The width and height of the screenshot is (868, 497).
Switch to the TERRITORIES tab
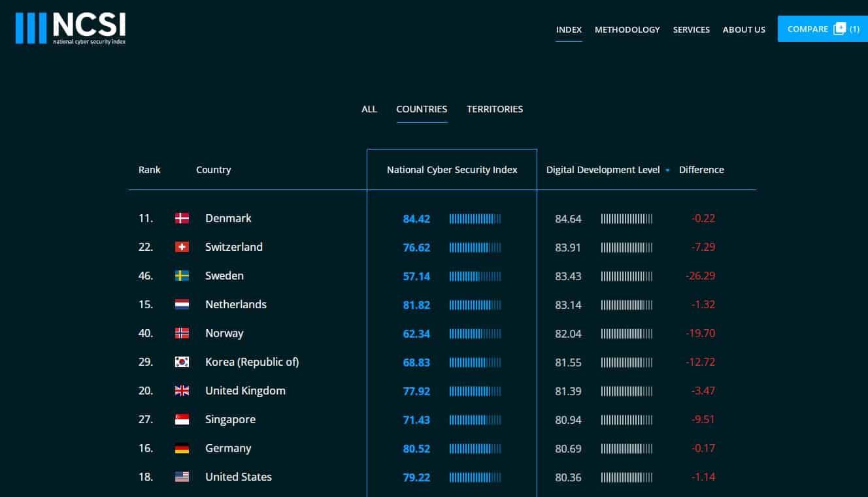[x=495, y=109]
